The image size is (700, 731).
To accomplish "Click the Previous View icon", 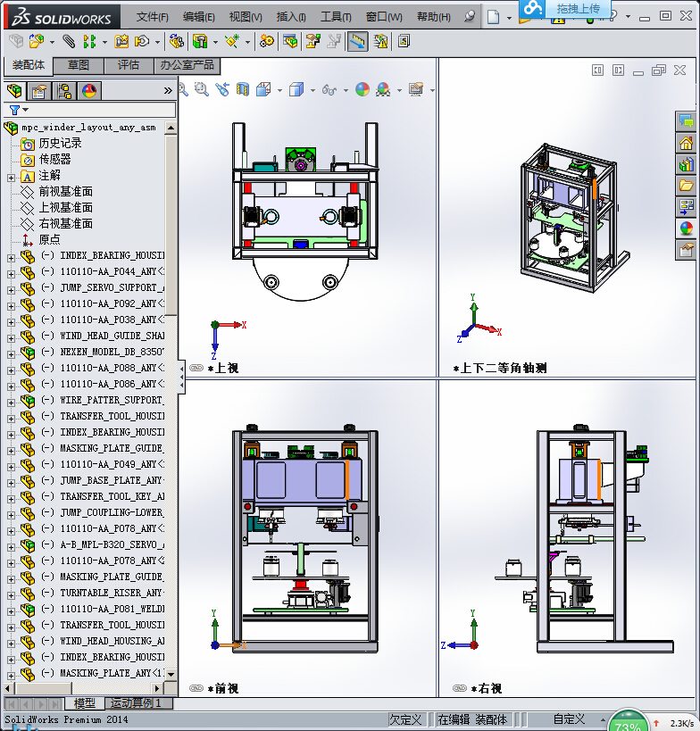I will point(222,89).
